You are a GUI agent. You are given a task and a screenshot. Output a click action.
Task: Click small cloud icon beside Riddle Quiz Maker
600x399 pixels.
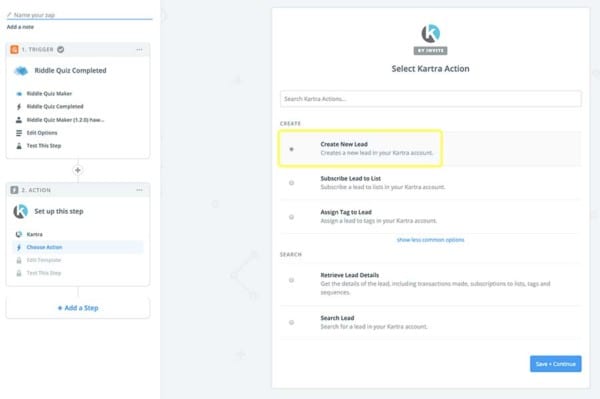tap(19, 94)
